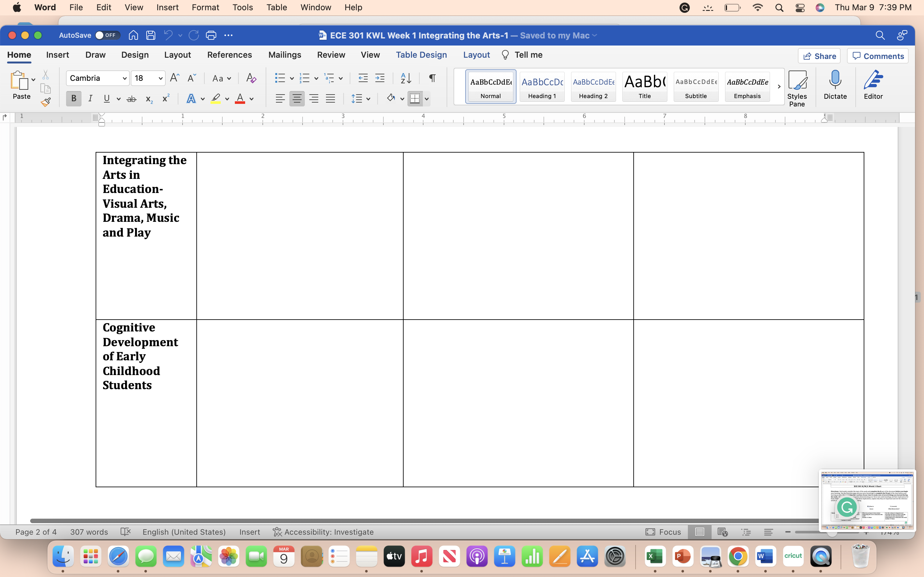This screenshot has width=924, height=577.
Task: Click the Increase Indent icon
Action: pos(380,78)
